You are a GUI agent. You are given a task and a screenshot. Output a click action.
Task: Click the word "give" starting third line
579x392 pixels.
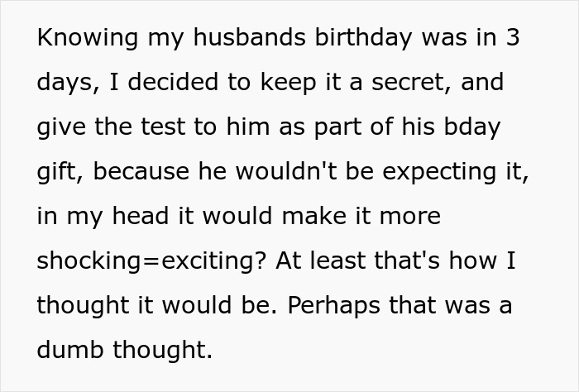(61, 127)
